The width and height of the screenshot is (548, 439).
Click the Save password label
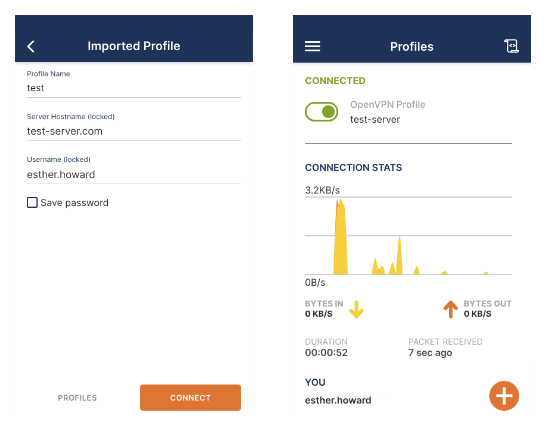click(74, 203)
